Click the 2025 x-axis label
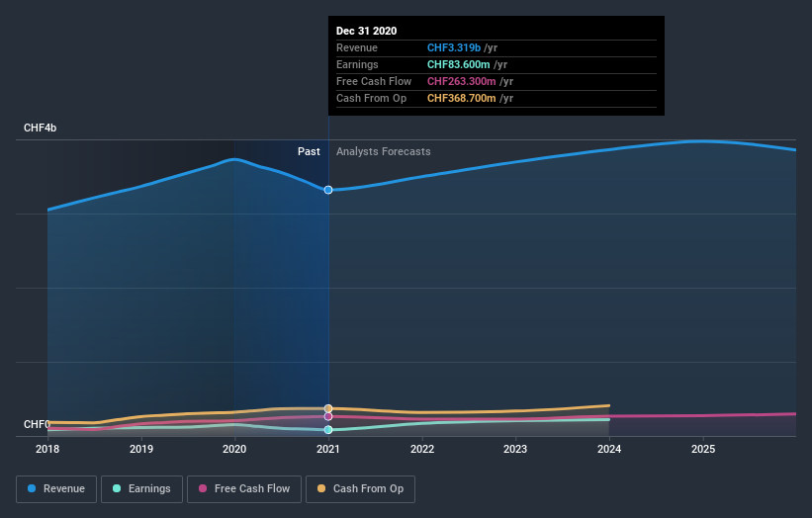Screen dimensions: 812x518 coord(703,449)
